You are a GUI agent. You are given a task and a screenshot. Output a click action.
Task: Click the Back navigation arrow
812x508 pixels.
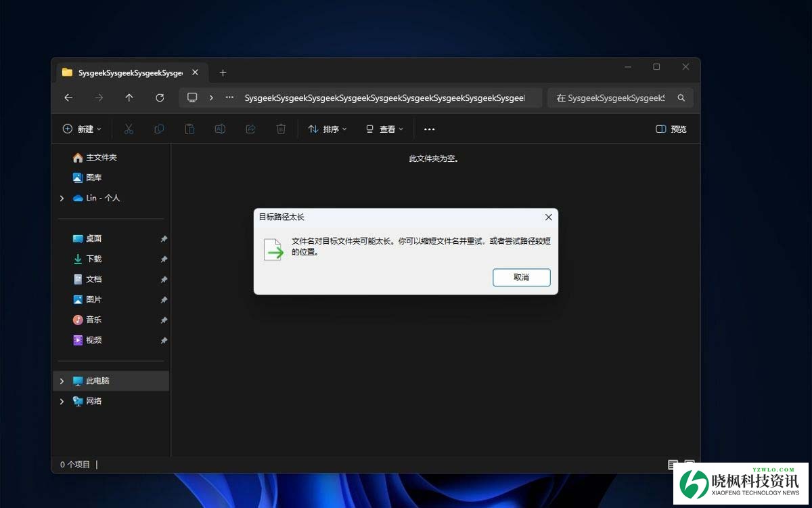pos(68,98)
